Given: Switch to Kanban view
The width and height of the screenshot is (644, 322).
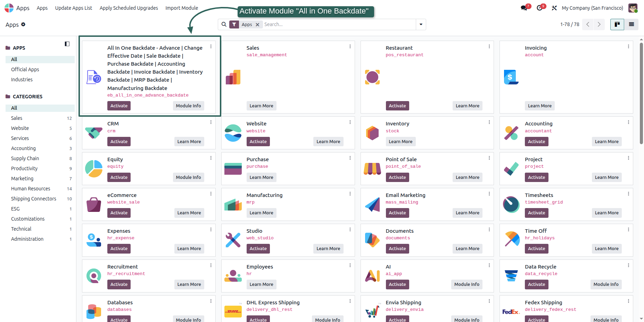Looking at the screenshot, I should (617, 24).
